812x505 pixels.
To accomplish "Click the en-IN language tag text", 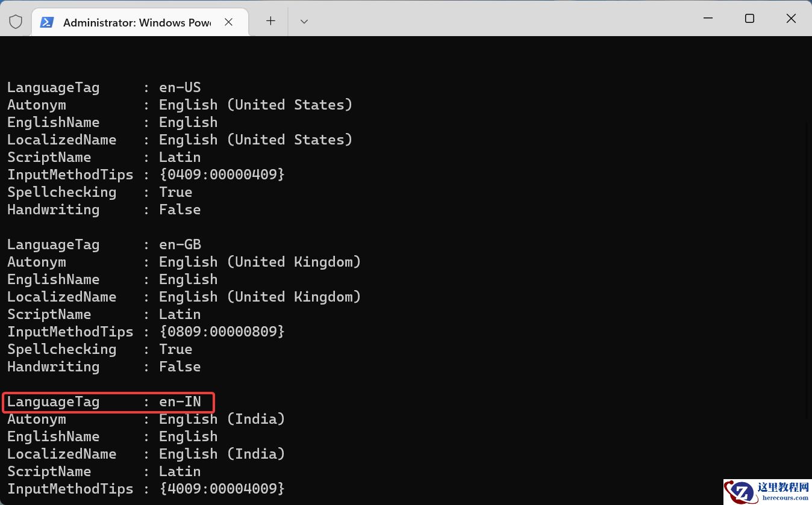I will pos(180,401).
